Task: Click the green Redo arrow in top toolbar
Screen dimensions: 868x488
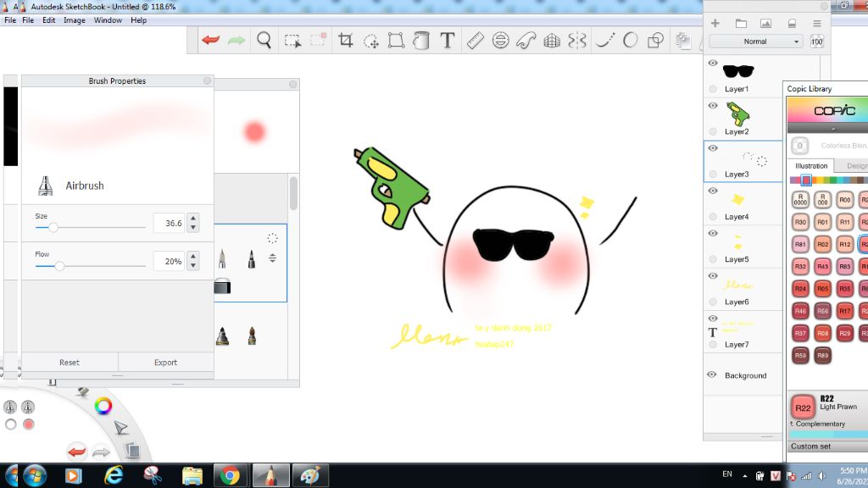Action: [236, 40]
